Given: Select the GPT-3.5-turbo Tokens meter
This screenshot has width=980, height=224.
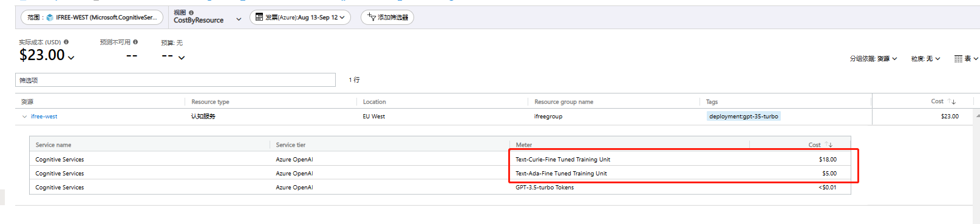Looking at the screenshot, I should (x=545, y=188).
